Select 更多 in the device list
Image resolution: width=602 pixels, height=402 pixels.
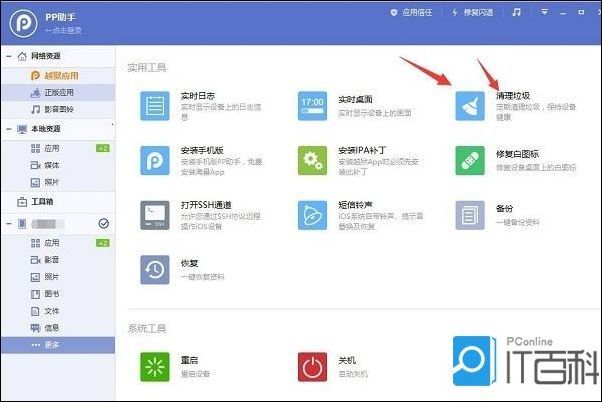pos(54,345)
